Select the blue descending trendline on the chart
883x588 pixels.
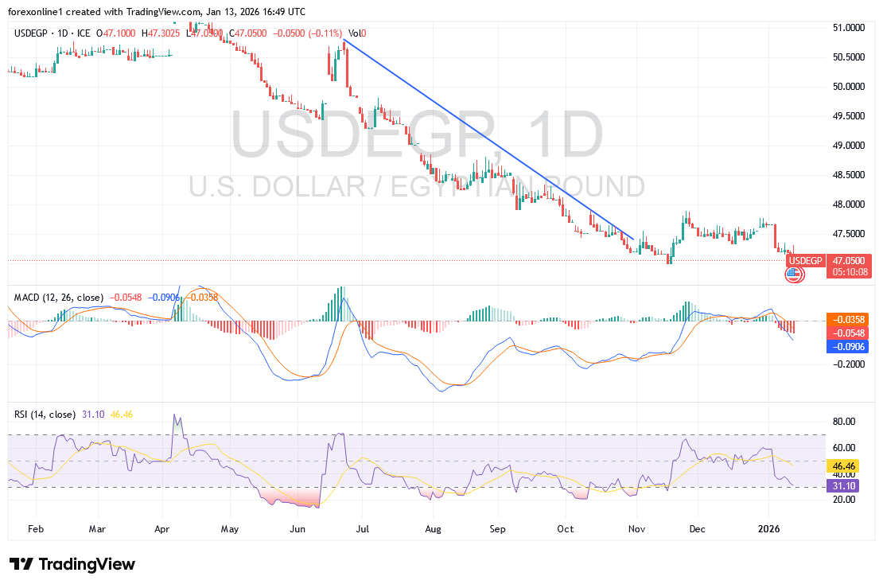tap(487, 138)
